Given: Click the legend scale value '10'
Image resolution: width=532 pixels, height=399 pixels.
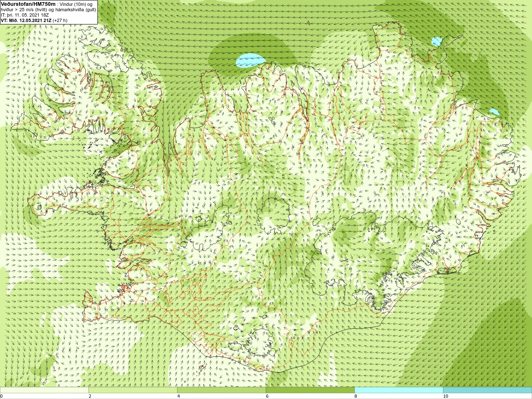Looking at the screenshot, I should 445,396.
